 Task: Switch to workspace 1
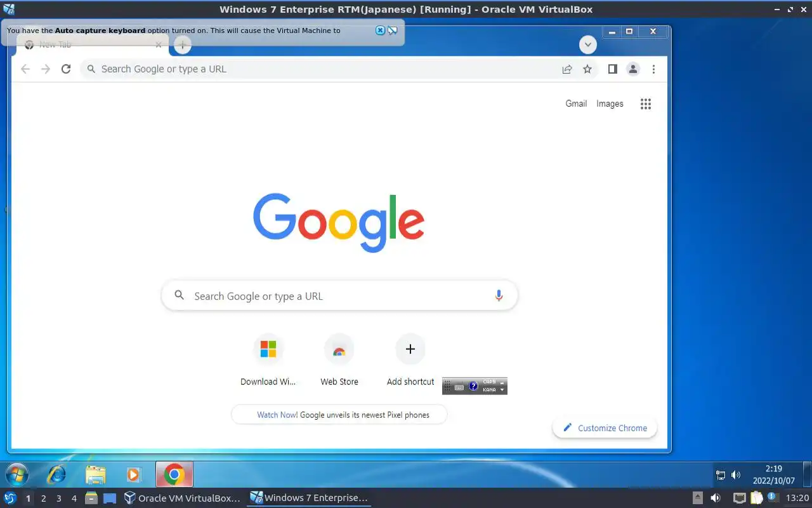[28, 498]
